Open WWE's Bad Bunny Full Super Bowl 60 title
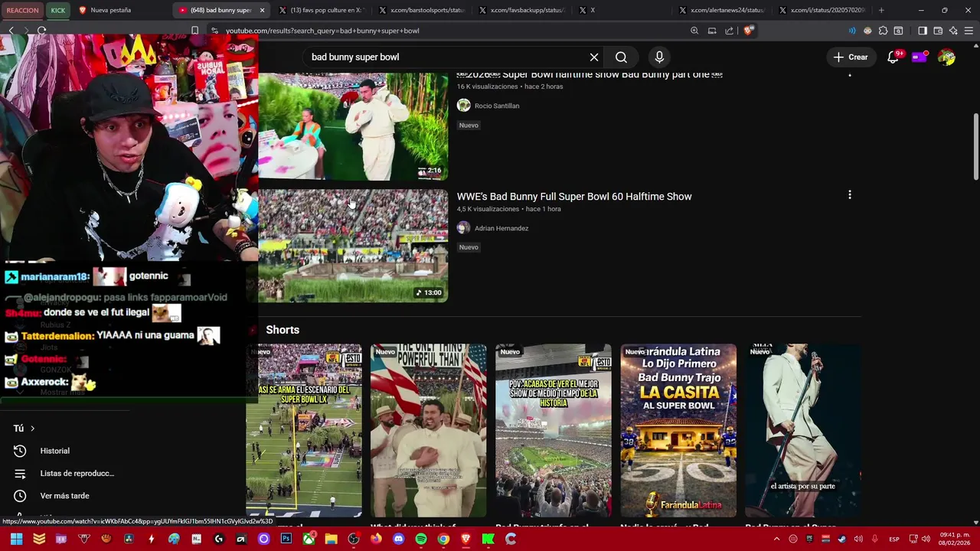The height and width of the screenshot is (551, 980). [574, 197]
